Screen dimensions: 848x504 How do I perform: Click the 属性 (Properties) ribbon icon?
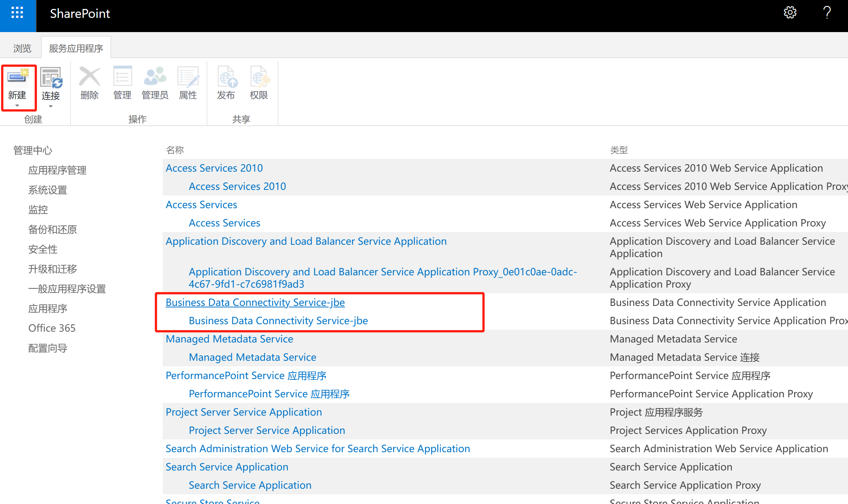pos(188,77)
